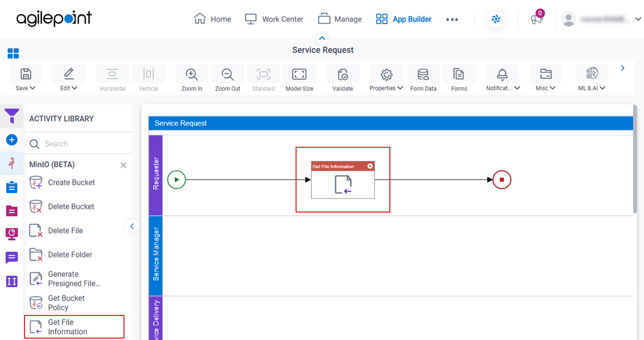Image resolution: width=644 pixels, height=340 pixels.
Task: Click Horizontal alignment icon
Action: pyautogui.click(x=112, y=74)
